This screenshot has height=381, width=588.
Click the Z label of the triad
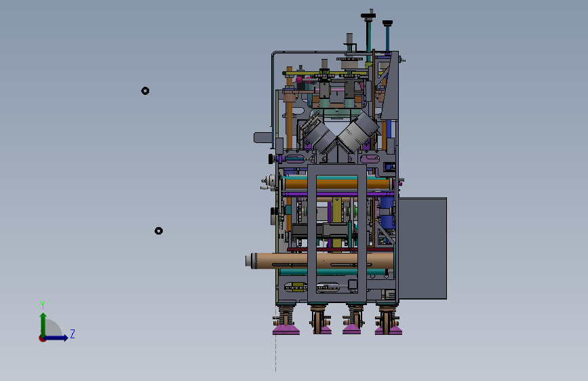(x=73, y=334)
